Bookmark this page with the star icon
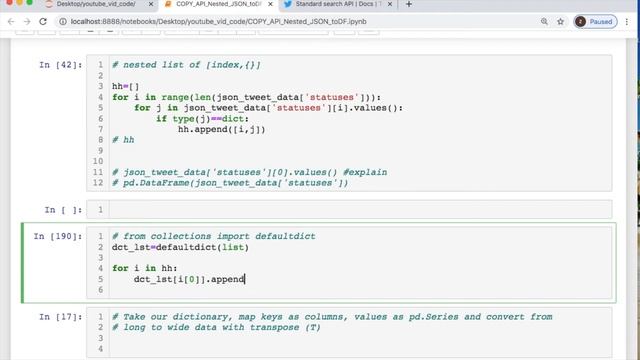This screenshot has height=360, width=640. pyautogui.click(x=560, y=22)
